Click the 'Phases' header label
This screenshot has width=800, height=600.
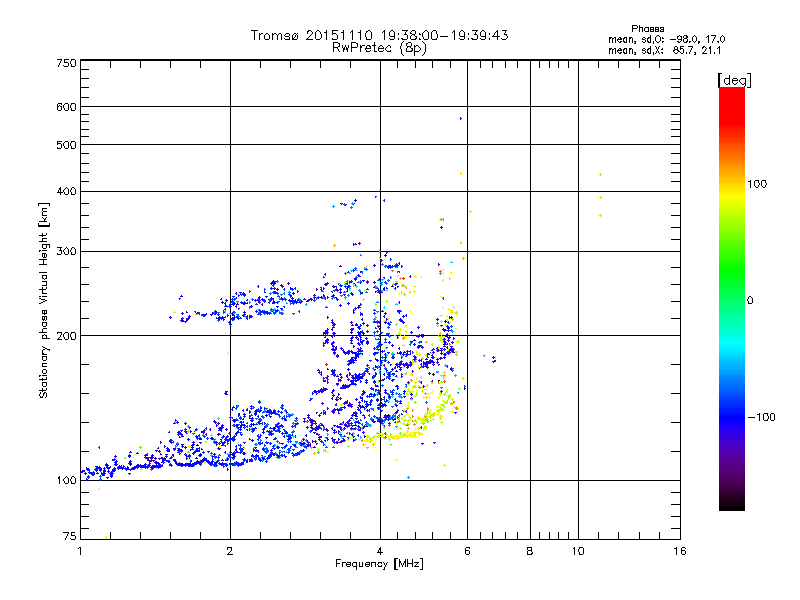click(x=647, y=29)
